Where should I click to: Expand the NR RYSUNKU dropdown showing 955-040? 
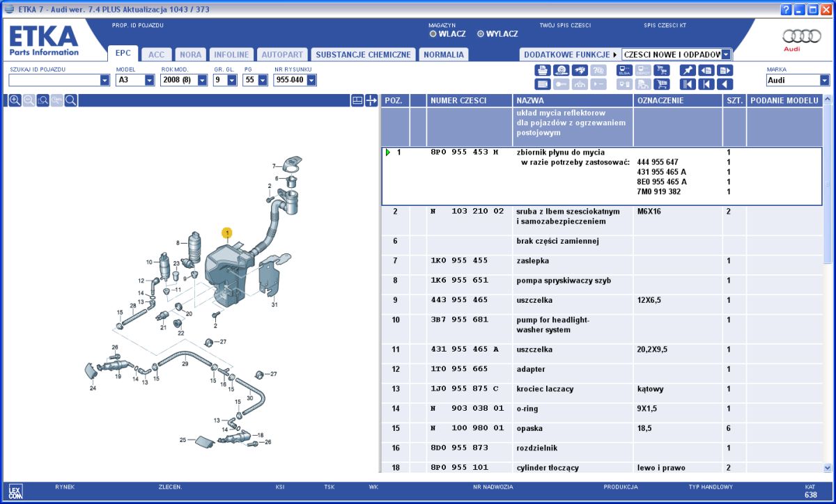pyautogui.click(x=311, y=80)
